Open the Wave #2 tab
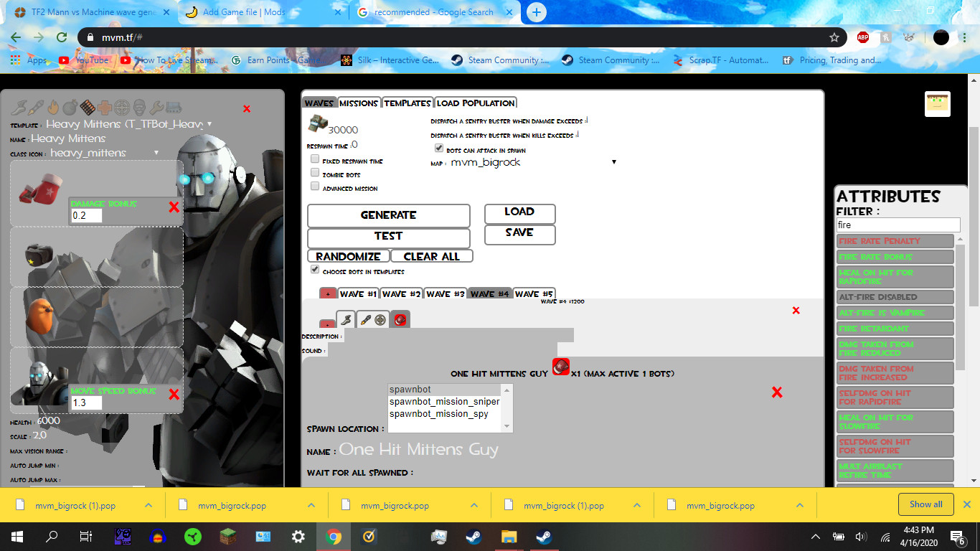This screenshot has height=551, width=980. [401, 293]
